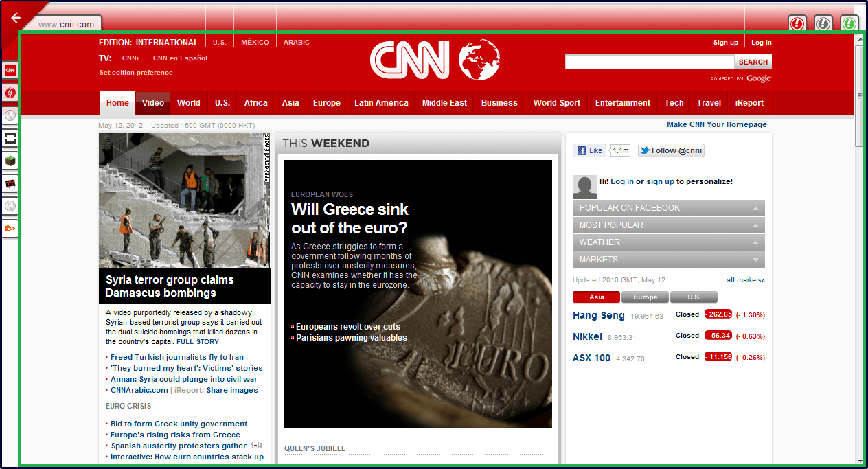This screenshot has width=868, height=469.
Task: Open the all markets link
Action: [x=746, y=280]
